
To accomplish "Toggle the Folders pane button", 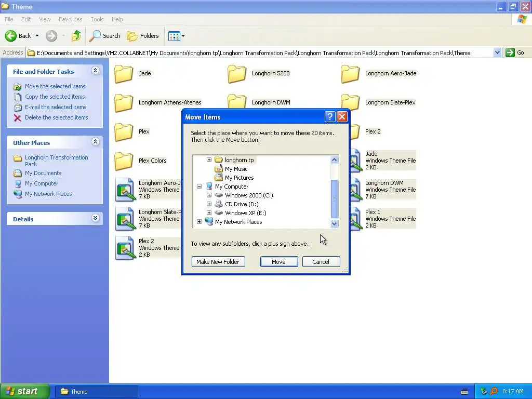I will tap(142, 36).
